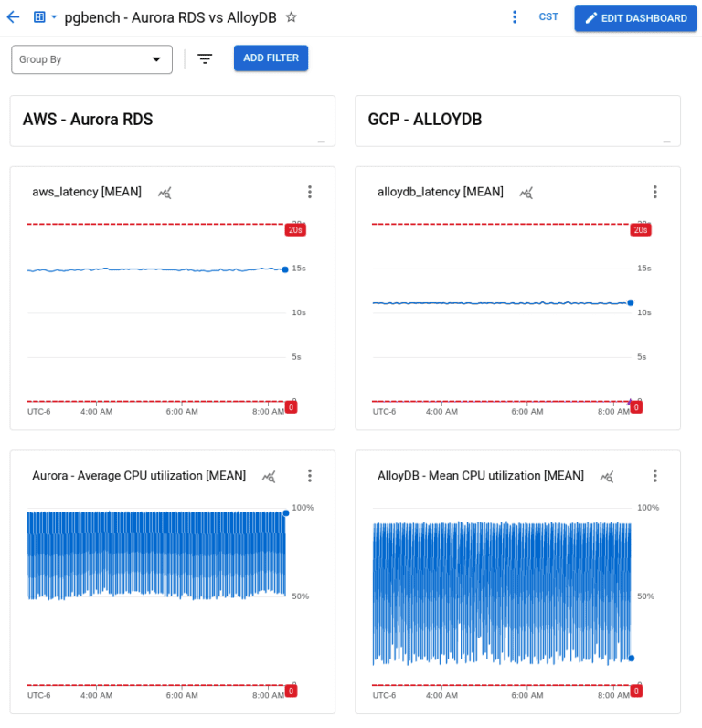Image resolution: width=702 pixels, height=728 pixels.
Task: Explore the alloydb_latency chart data
Action: pos(526,193)
